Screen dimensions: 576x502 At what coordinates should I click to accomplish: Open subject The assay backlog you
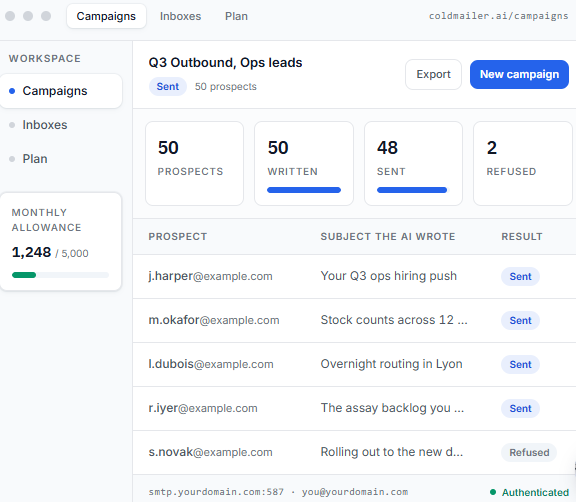[x=392, y=408]
